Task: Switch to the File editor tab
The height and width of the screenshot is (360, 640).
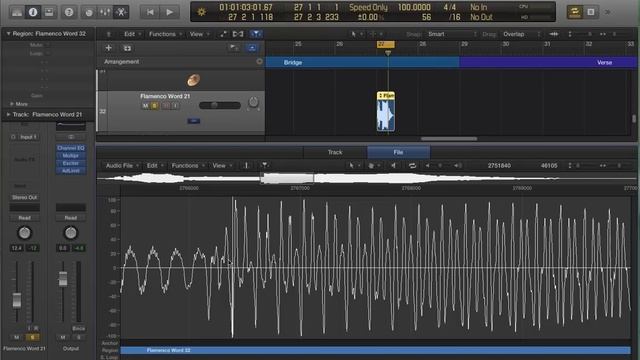Action: [398, 152]
